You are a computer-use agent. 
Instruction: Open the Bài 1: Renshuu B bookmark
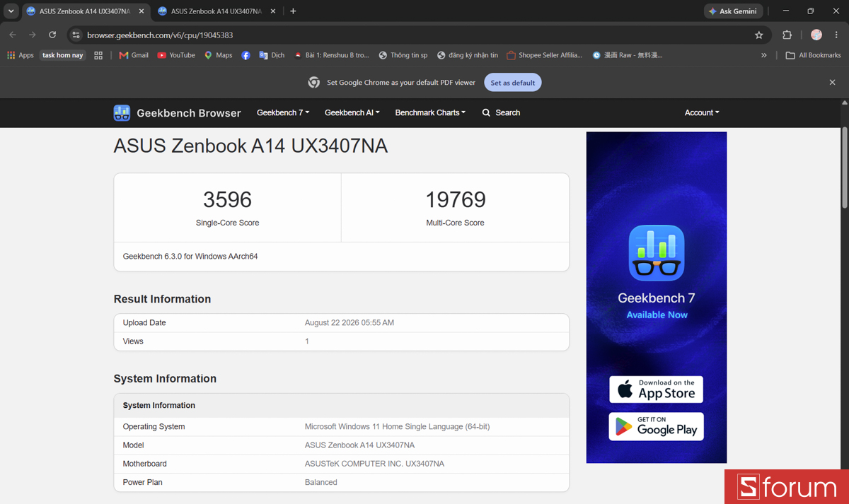(332, 55)
